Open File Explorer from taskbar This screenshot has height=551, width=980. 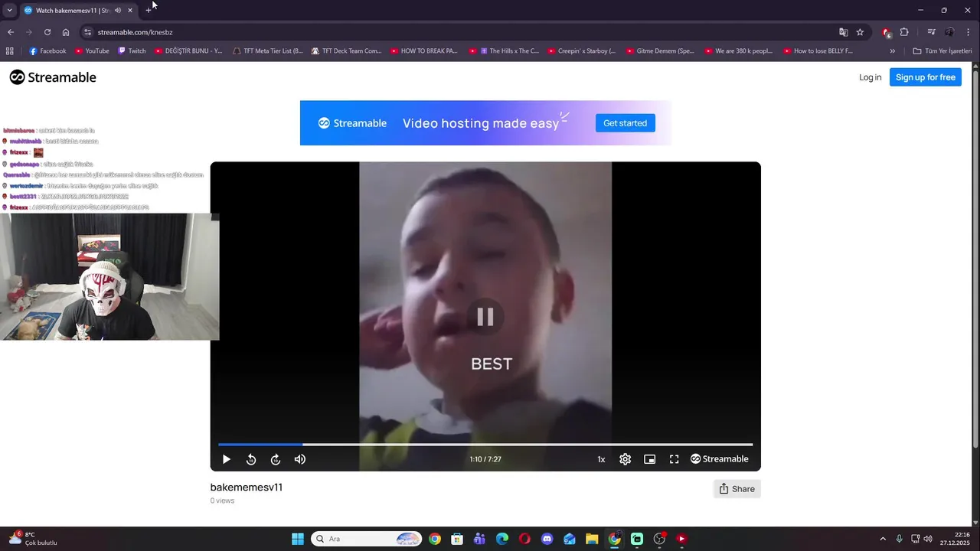tap(592, 539)
